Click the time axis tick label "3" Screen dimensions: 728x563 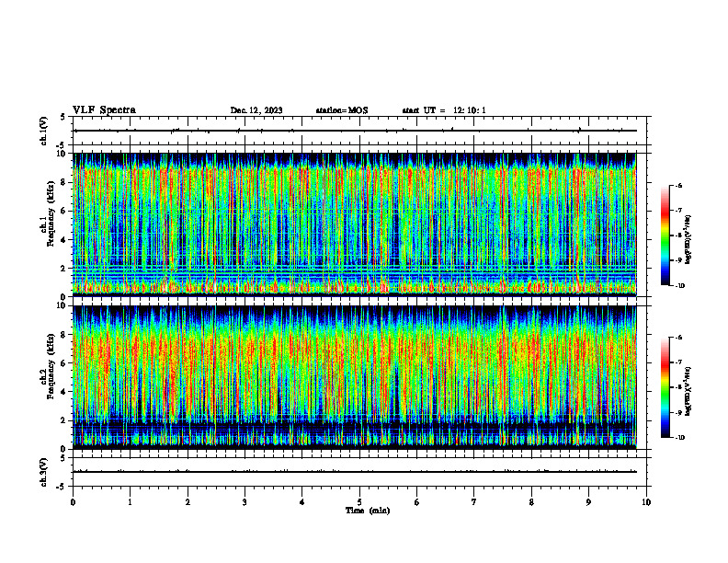[245, 502]
